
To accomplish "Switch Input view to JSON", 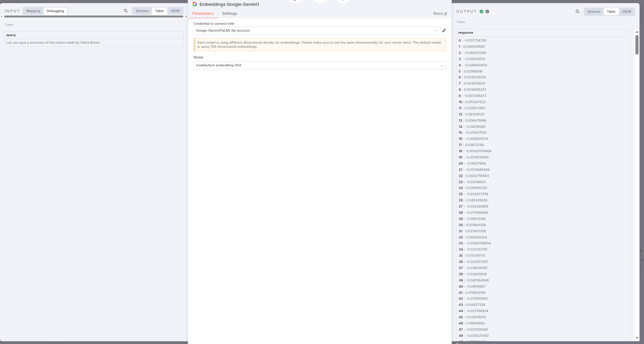I will pos(175,11).
